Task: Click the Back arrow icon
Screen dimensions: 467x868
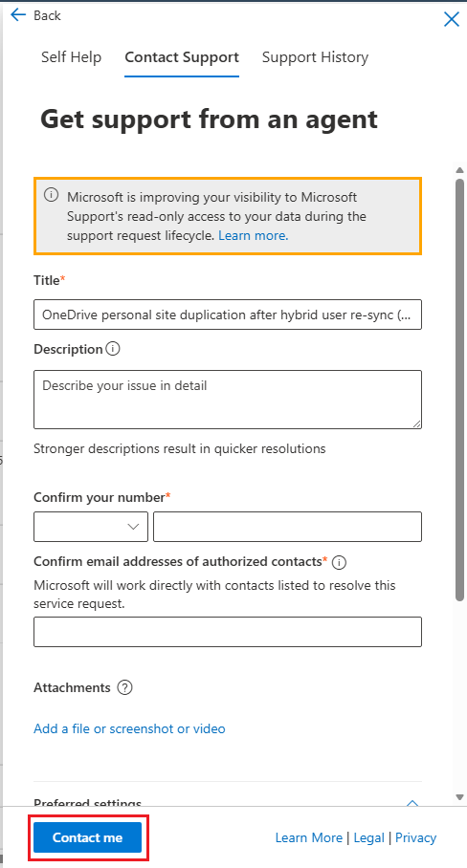Action: (18, 15)
